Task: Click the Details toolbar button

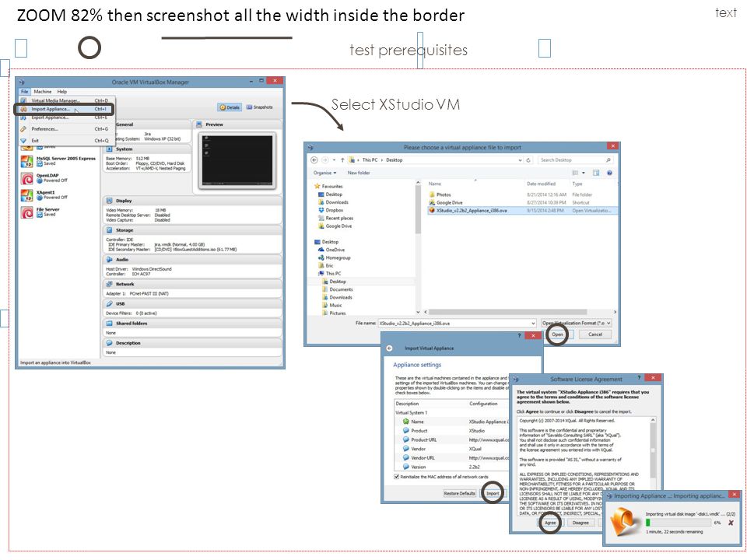Action: pyautogui.click(x=230, y=107)
